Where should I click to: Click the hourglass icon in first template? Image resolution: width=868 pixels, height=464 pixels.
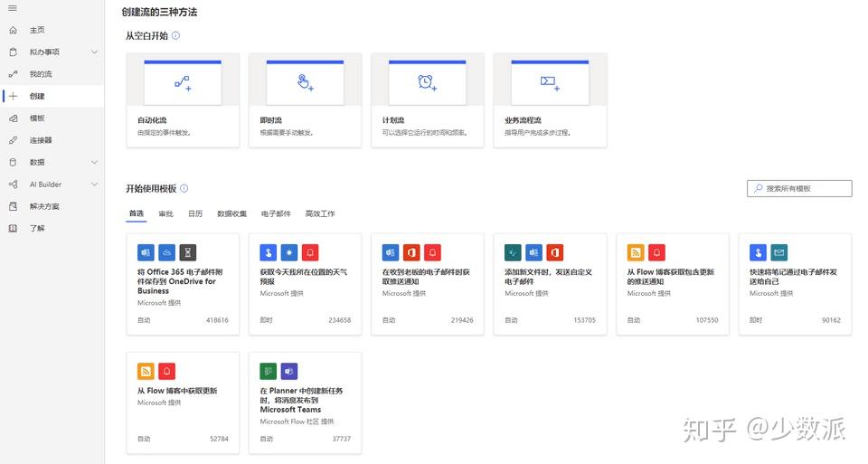188,252
